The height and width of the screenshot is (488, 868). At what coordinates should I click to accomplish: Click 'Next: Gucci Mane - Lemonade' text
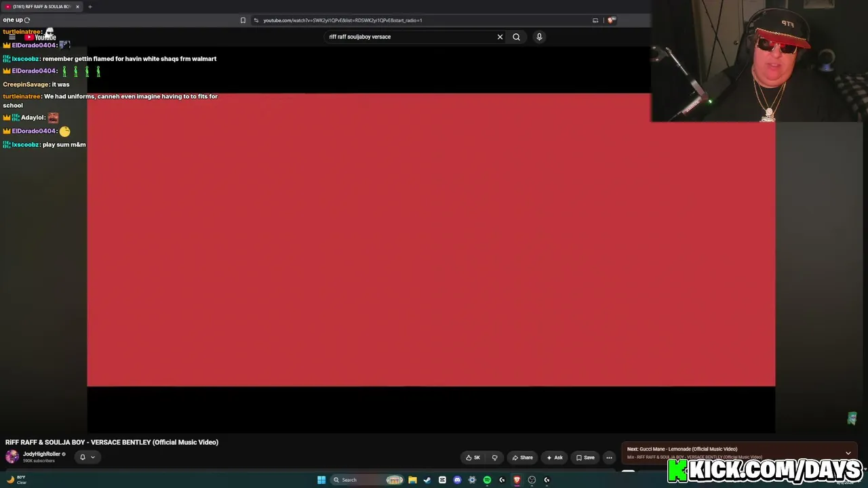(x=682, y=449)
